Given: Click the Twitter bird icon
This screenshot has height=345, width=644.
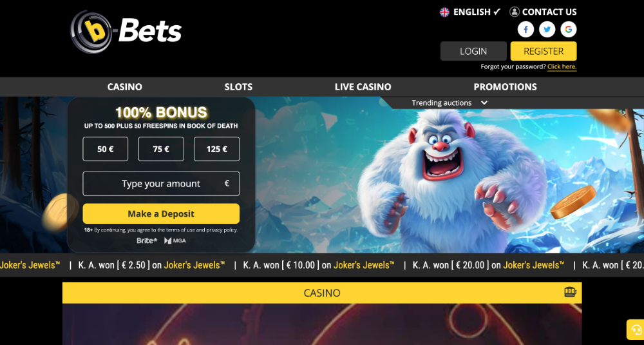Looking at the screenshot, I should click(x=547, y=30).
